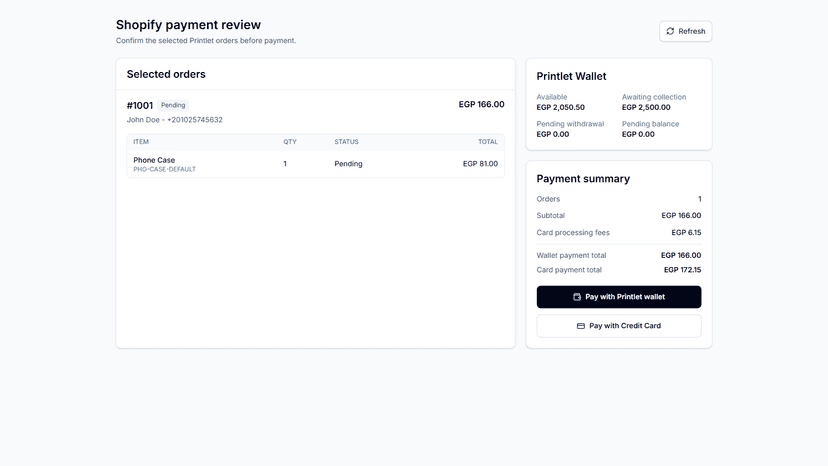828x466 pixels.
Task: Select the Phone Case item name
Action: [154, 160]
